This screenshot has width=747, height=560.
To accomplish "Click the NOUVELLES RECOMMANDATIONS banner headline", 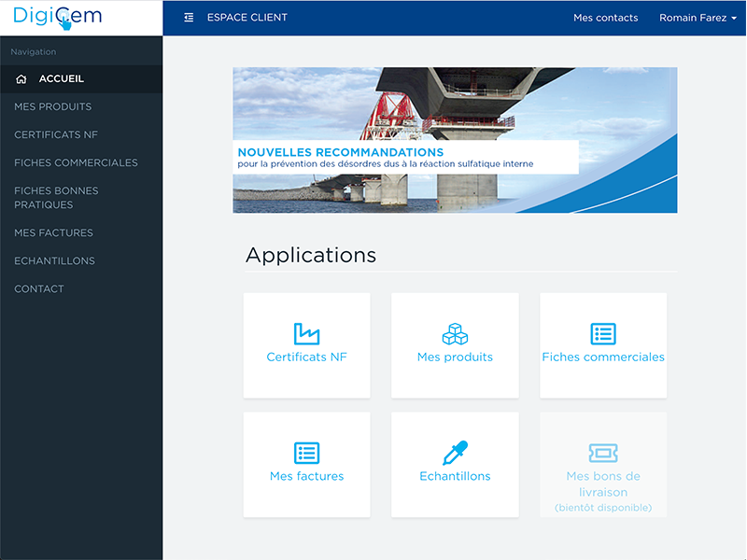I will [x=341, y=152].
